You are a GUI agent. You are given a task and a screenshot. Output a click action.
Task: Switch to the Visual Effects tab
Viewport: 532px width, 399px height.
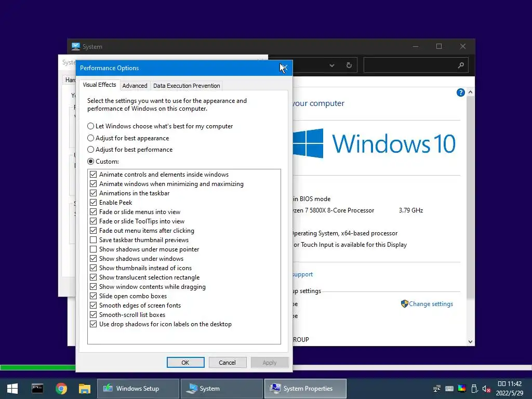(99, 85)
